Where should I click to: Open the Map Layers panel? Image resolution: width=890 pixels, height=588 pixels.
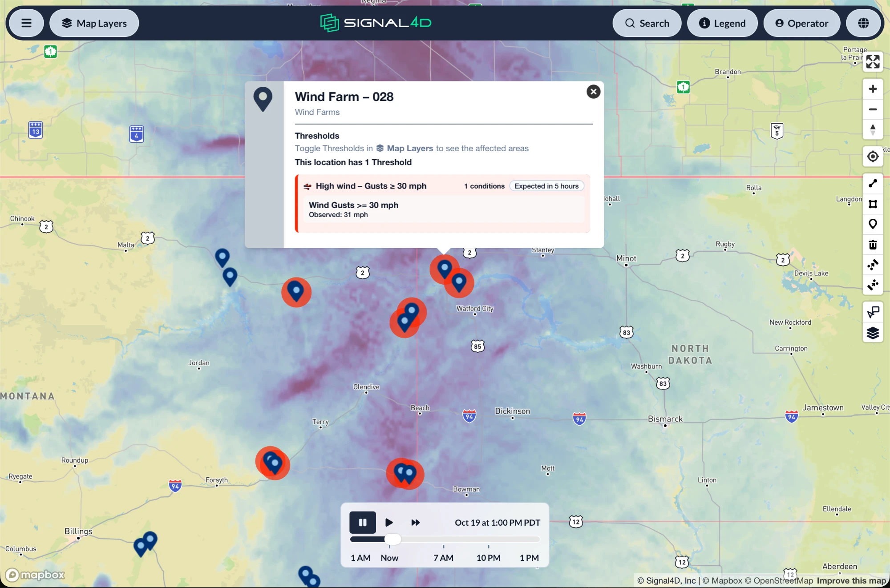coord(94,23)
